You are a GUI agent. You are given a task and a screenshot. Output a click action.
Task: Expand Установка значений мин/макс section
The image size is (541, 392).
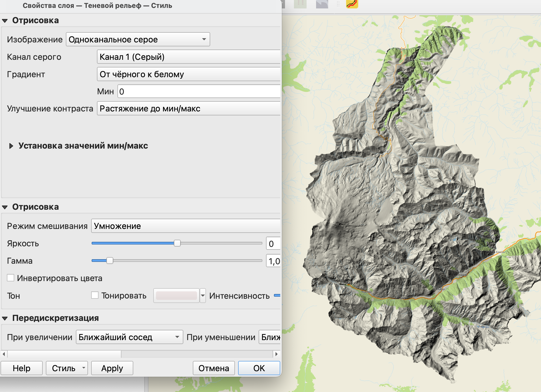click(x=11, y=146)
